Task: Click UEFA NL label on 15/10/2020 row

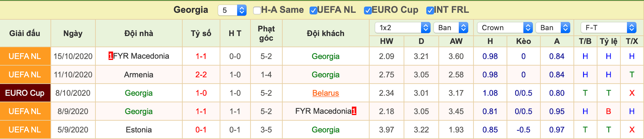Action: [25, 56]
